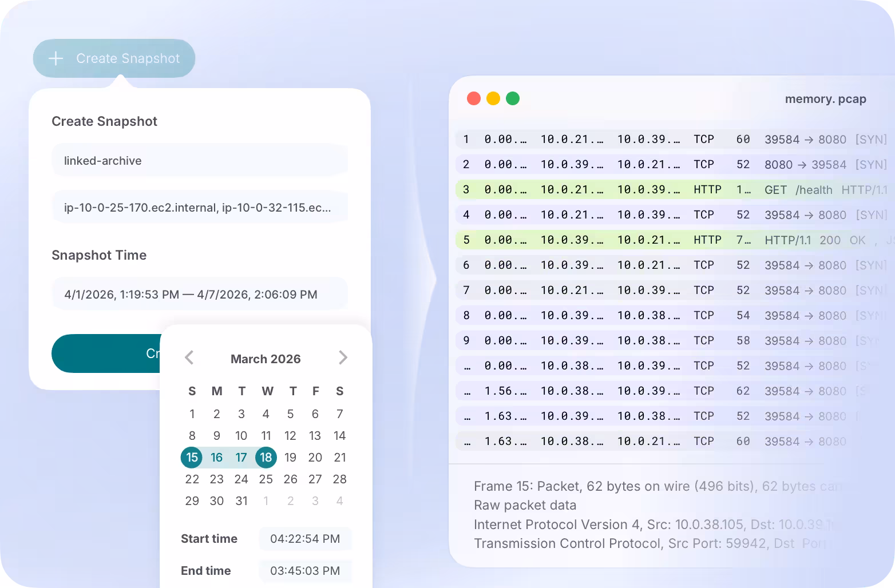Edit the linked-archive name field
This screenshot has height=588, width=895.
[x=200, y=161]
